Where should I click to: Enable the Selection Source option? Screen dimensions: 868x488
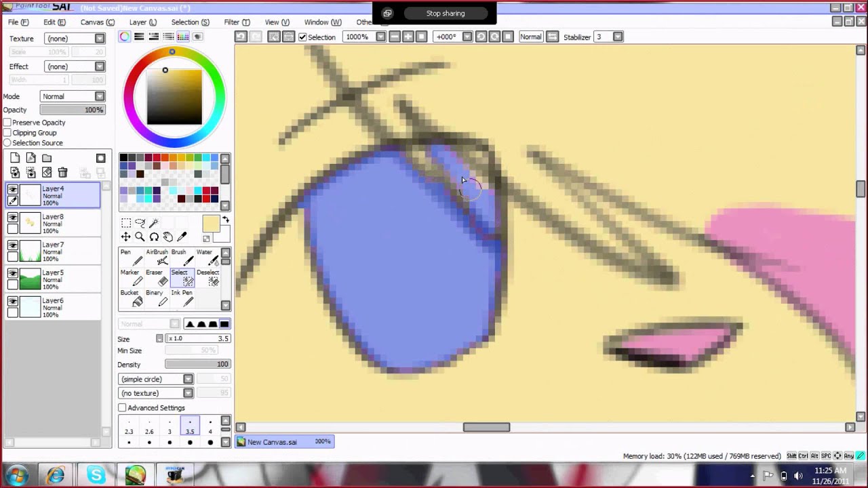pyautogui.click(x=7, y=143)
